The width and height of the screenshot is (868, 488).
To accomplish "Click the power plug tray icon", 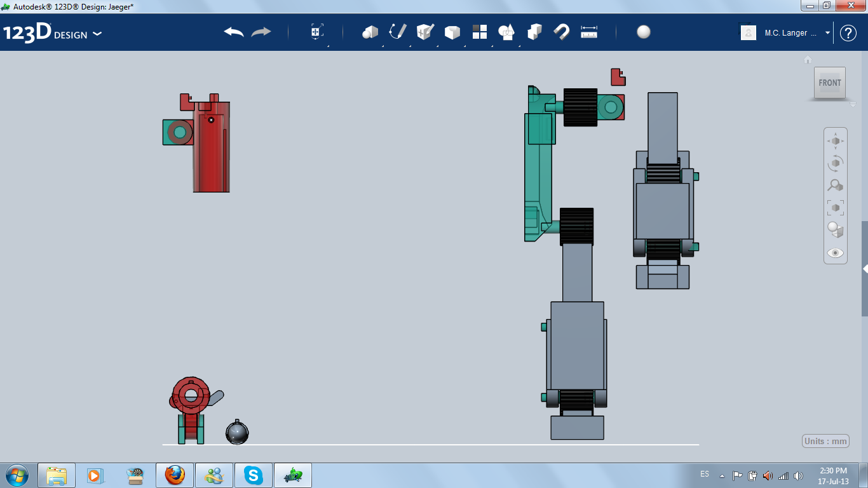I will tap(752, 475).
